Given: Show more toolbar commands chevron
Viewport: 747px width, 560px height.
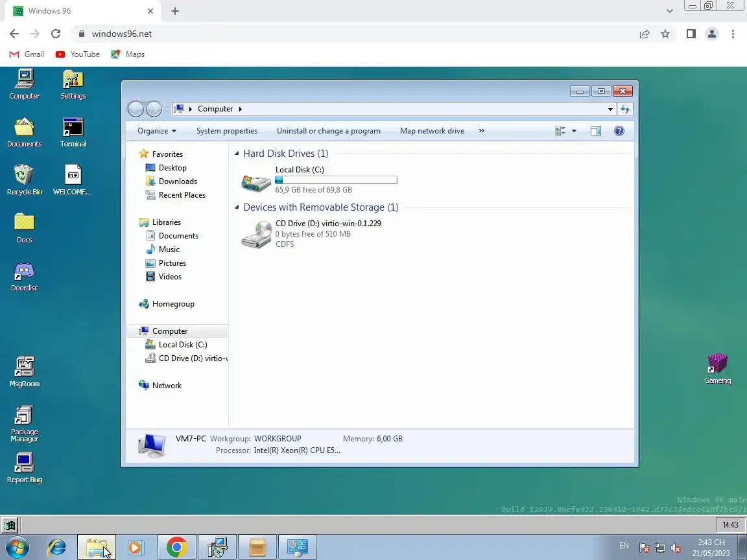Looking at the screenshot, I should pyautogui.click(x=482, y=131).
